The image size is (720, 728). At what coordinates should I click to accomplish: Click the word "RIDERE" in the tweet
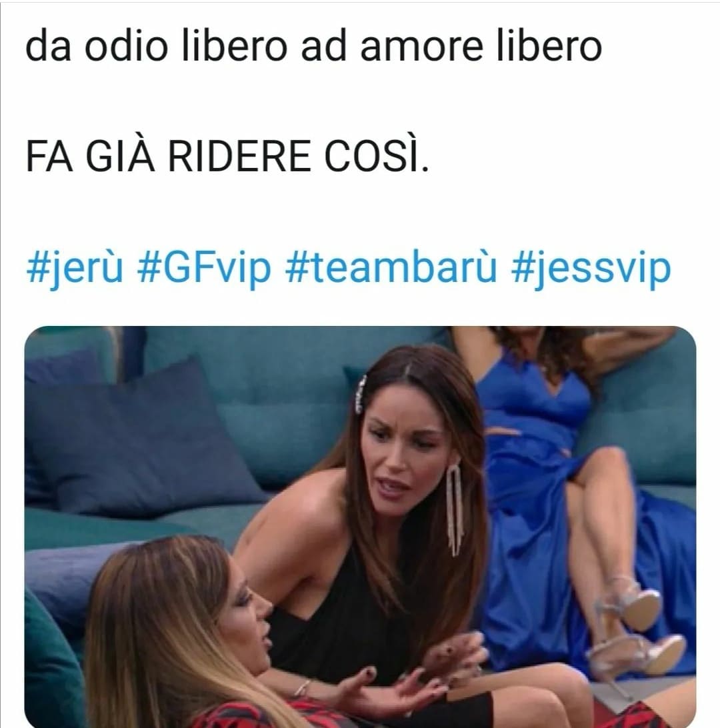click(x=239, y=156)
